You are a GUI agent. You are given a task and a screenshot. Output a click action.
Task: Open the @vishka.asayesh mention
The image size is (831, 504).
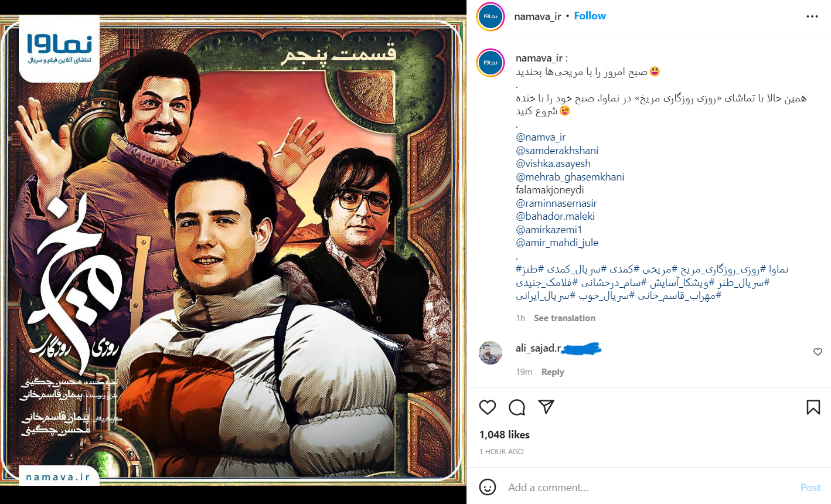[553, 164]
